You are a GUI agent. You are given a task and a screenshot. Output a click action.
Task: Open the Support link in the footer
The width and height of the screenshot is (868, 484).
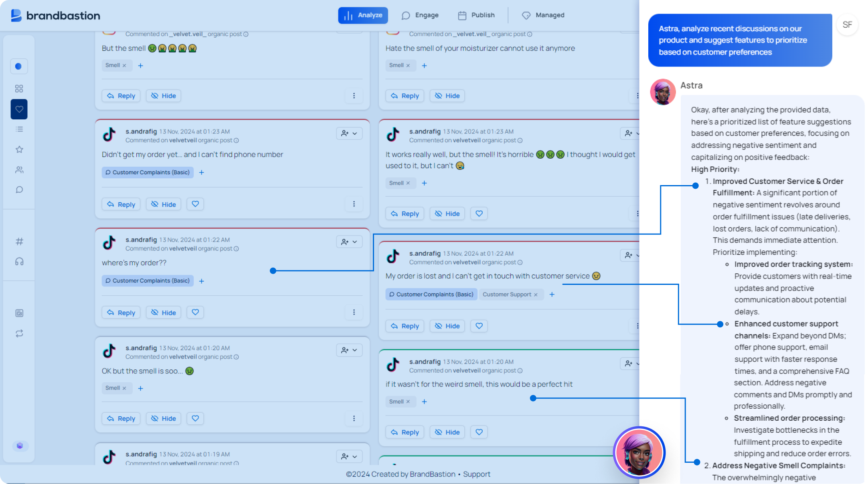[477, 474]
